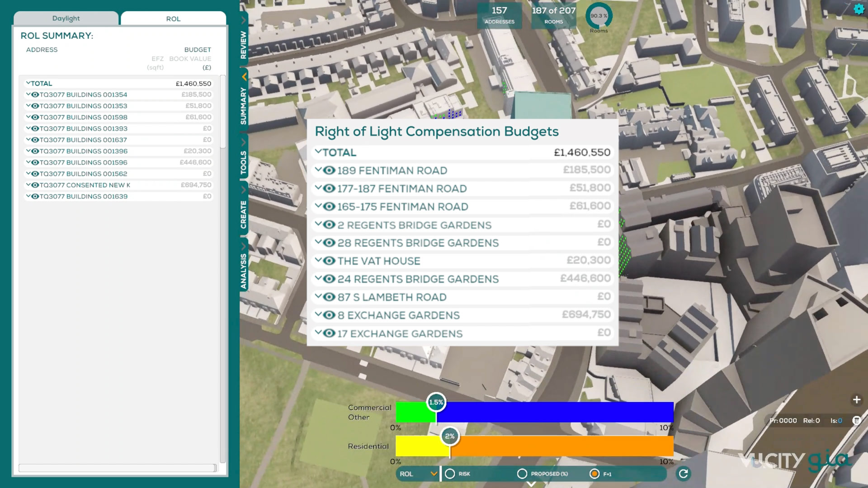Viewport: 868px width, 488px height.
Task: Switch to the Daylight tab
Action: pyautogui.click(x=66, y=19)
